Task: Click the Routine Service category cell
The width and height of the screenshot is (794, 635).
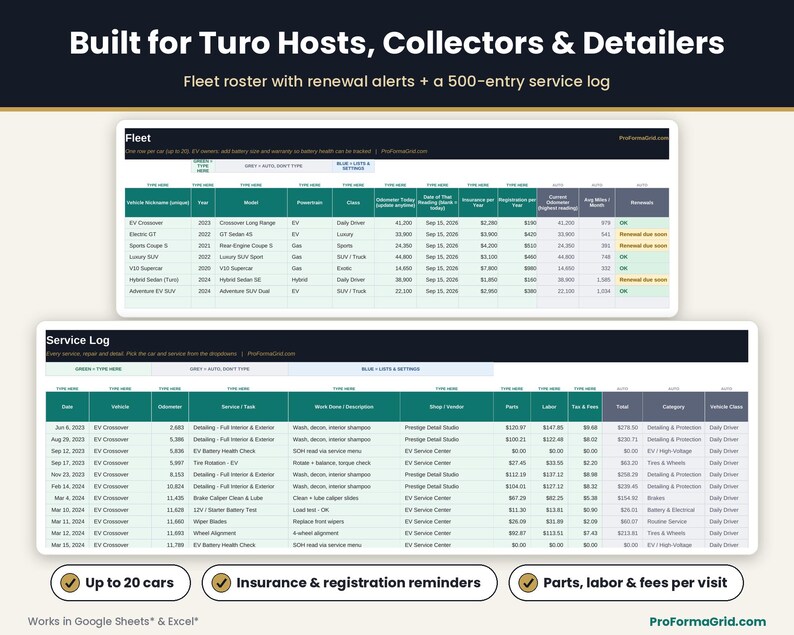Action: point(673,522)
